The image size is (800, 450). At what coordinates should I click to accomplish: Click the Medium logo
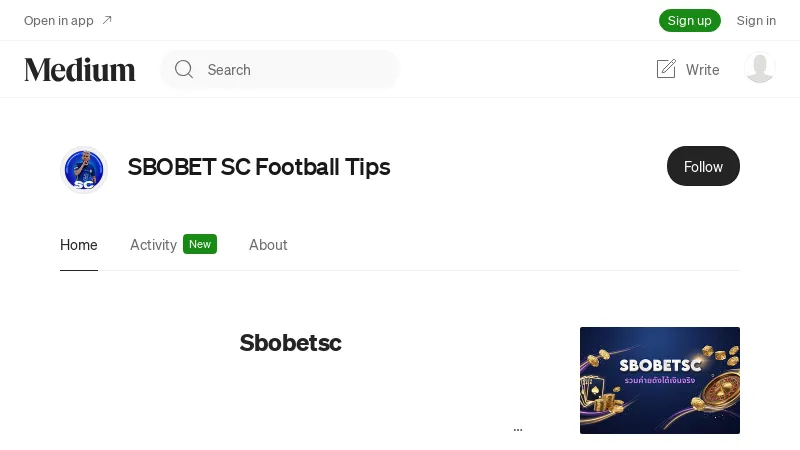coord(80,69)
